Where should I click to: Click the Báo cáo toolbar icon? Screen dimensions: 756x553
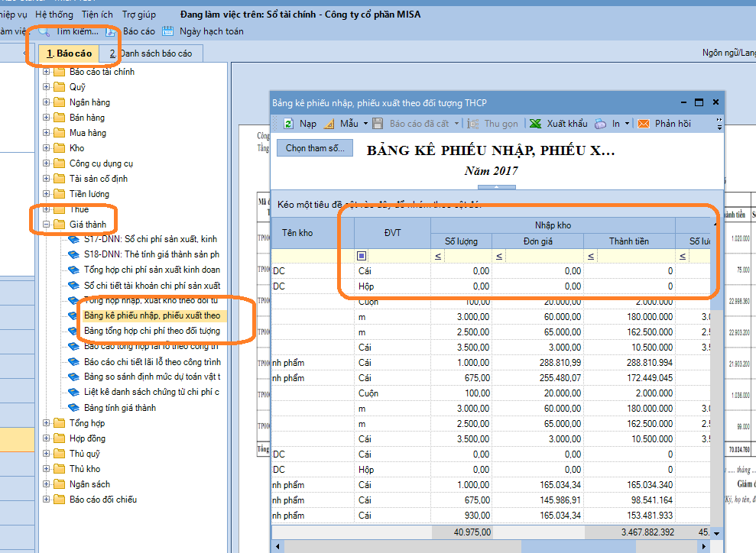(x=111, y=31)
